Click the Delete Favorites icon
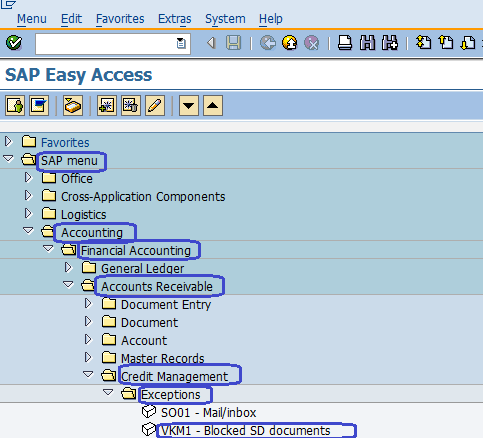 [x=131, y=106]
